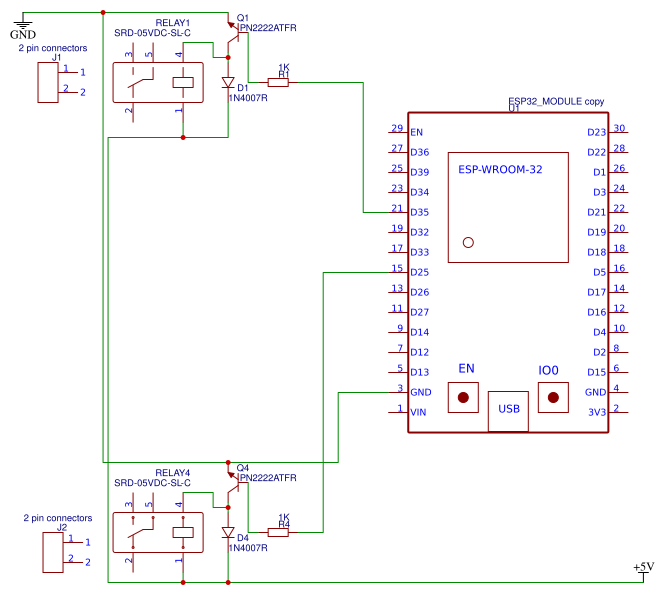
Task: Click pin 5 D13 on the module
Action: [398, 372]
